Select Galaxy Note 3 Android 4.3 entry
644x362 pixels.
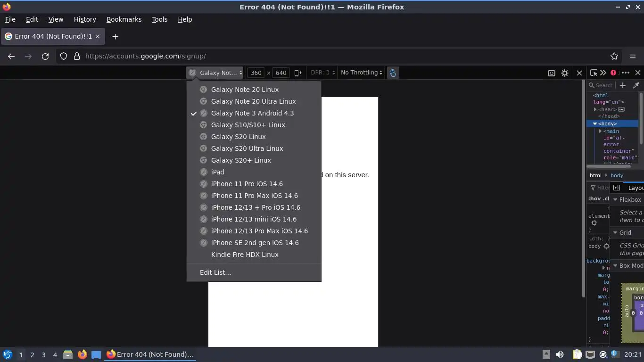point(254,113)
